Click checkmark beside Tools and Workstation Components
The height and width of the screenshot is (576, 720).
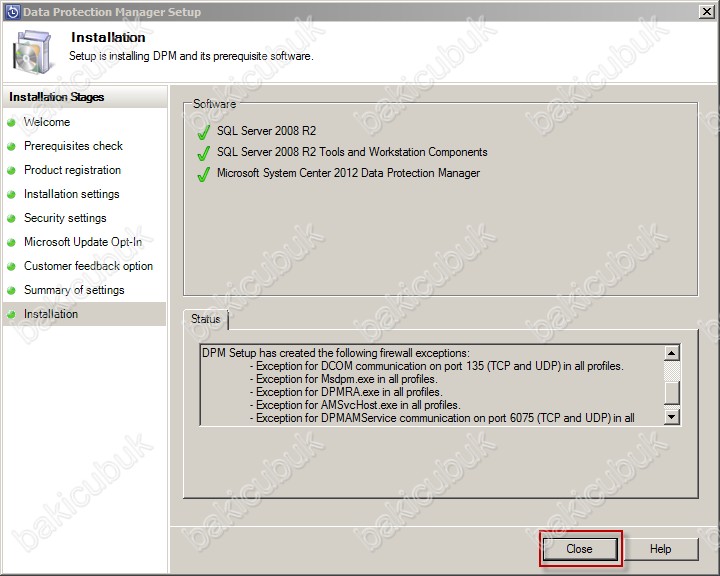(x=203, y=153)
